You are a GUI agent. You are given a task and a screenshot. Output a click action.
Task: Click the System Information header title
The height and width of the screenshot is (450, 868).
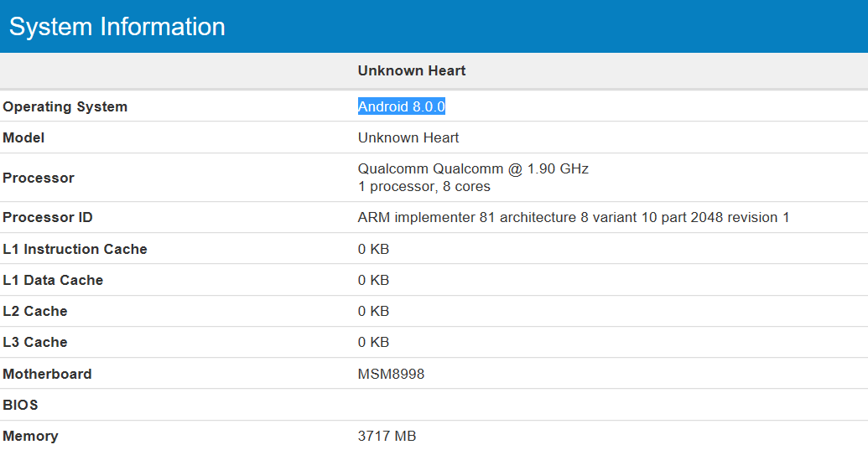tap(117, 27)
